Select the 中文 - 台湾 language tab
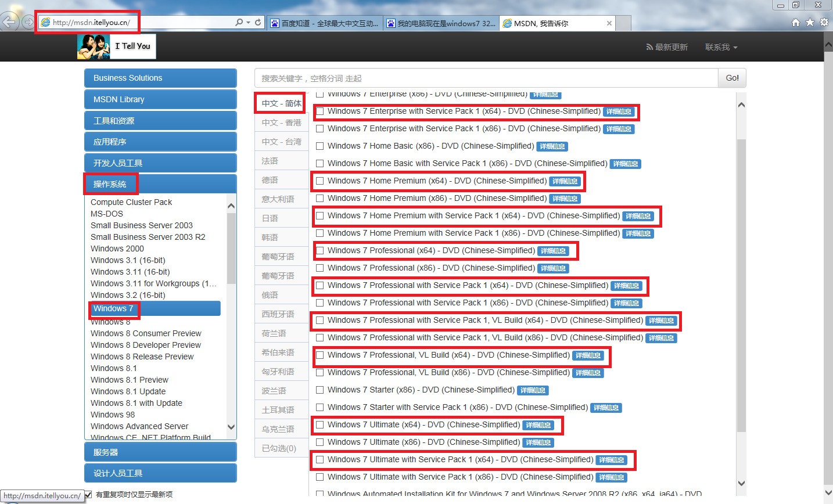Screen dimensions: 833x504 click(x=281, y=142)
